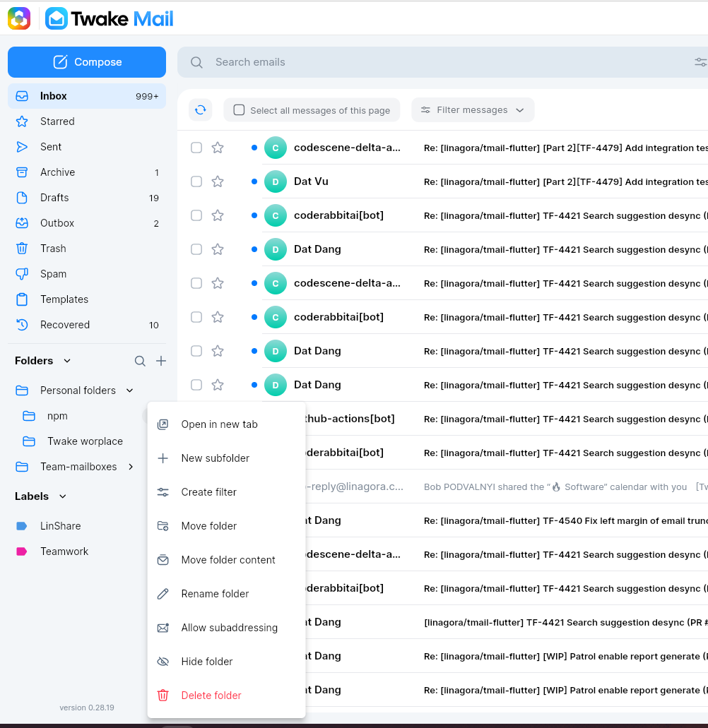Viewport: 708px width, 728px height.
Task: Expand the Team-mailboxes chevron
Action: tap(131, 467)
